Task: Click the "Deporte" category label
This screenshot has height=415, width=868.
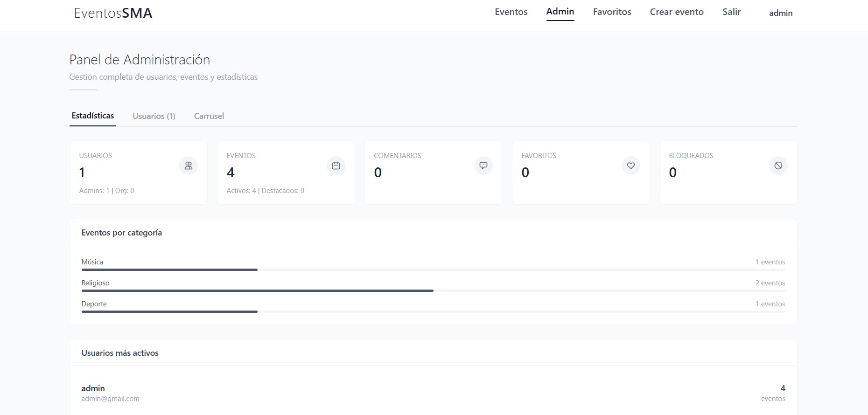Action: click(x=94, y=304)
